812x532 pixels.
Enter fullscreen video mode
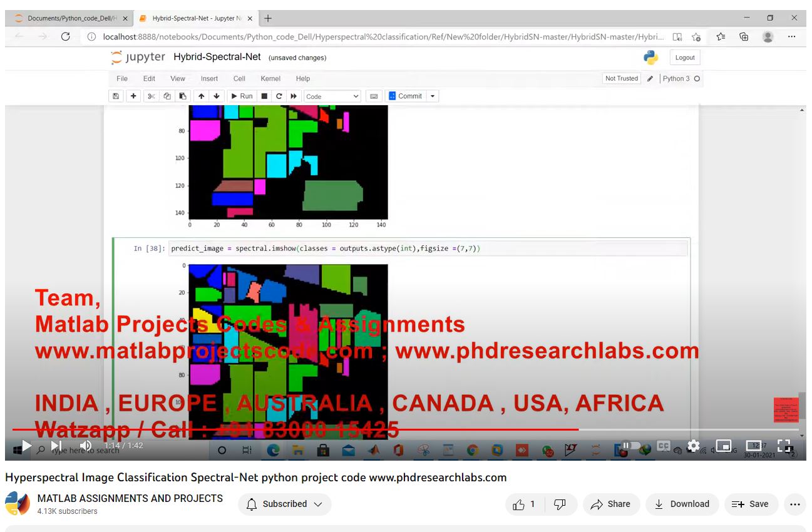(784, 446)
